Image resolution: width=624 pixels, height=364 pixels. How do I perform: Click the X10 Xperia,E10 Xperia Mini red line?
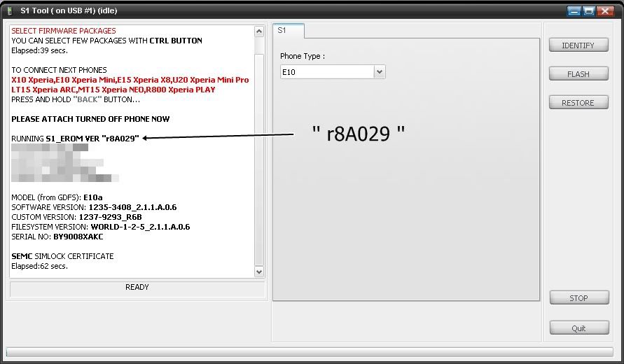tap(130, 80)
